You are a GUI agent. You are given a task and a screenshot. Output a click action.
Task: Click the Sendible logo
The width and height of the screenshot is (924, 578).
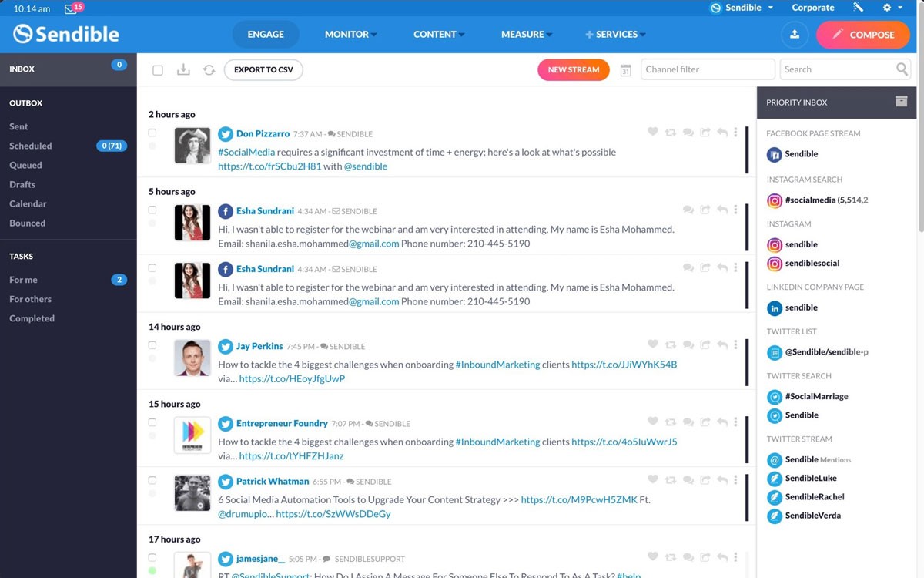click(66, 34)
